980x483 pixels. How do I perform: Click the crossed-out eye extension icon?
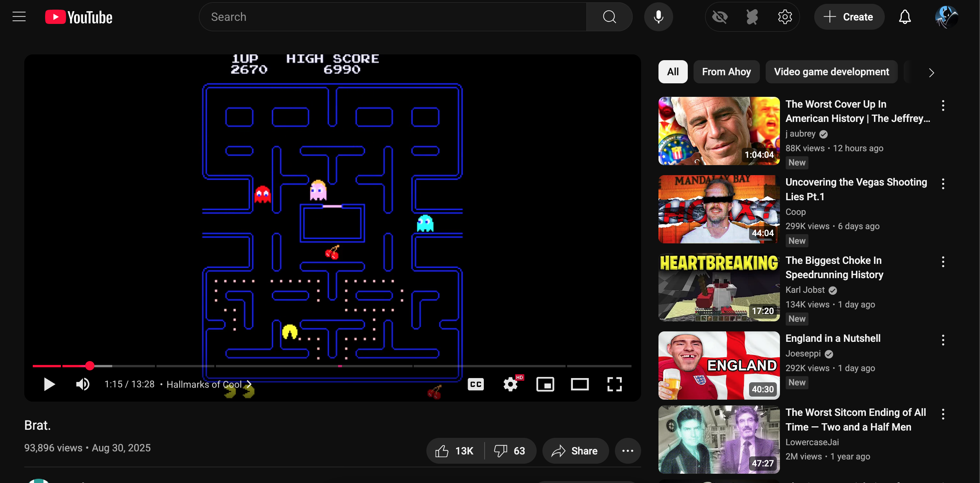(720, 17)
